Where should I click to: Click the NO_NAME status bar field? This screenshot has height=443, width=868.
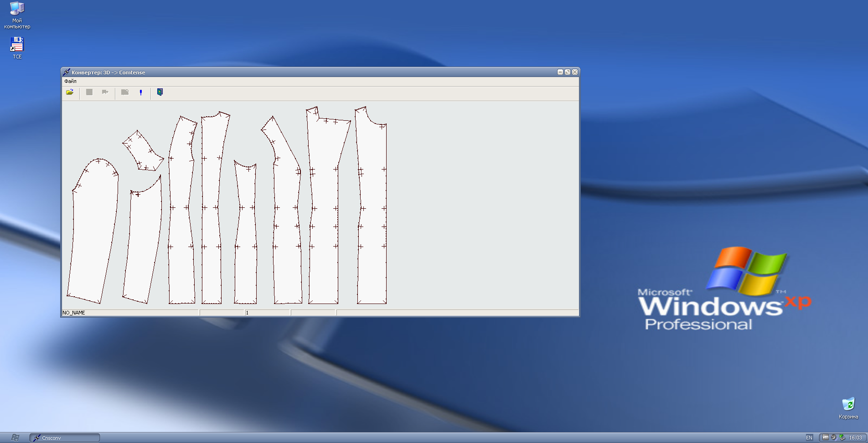click(x=130, y=313)
